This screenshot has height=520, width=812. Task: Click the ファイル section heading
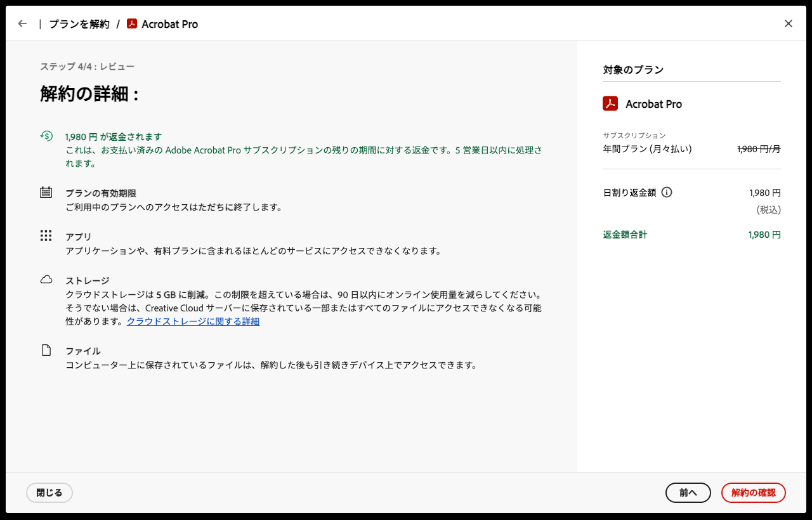tap(83, 351)
